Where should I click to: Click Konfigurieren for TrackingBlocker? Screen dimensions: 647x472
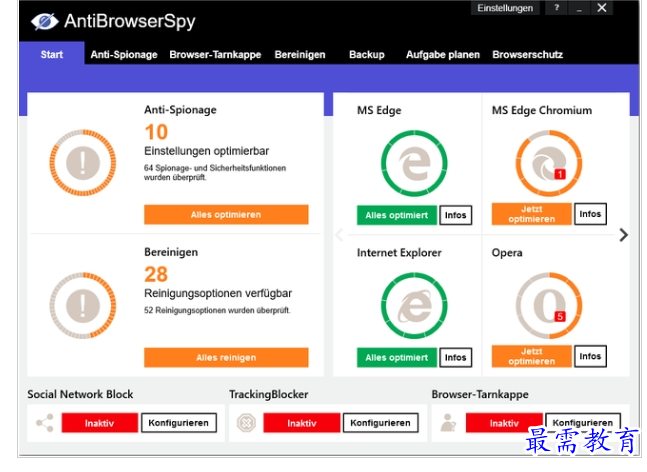click(380, 423)
